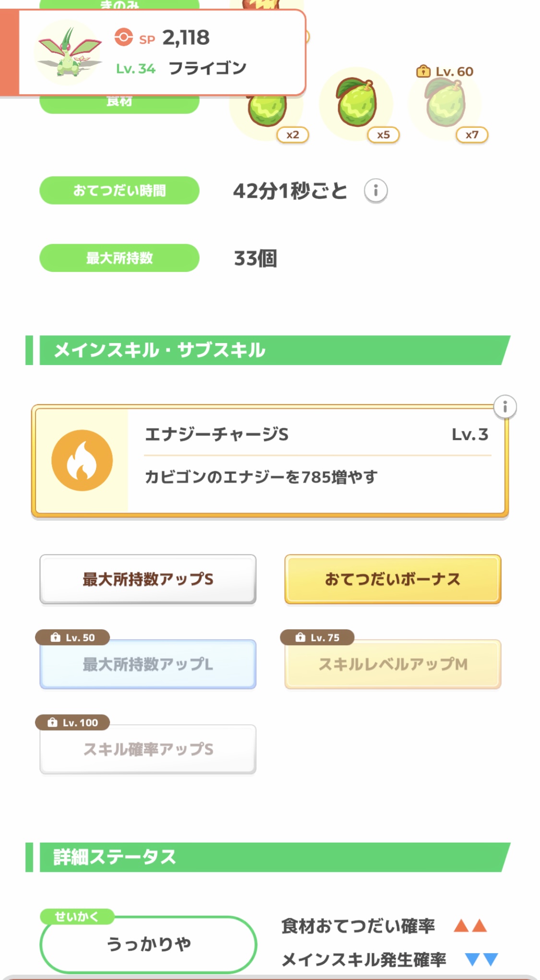Tap the うっかりや nature box

point(148,944)
